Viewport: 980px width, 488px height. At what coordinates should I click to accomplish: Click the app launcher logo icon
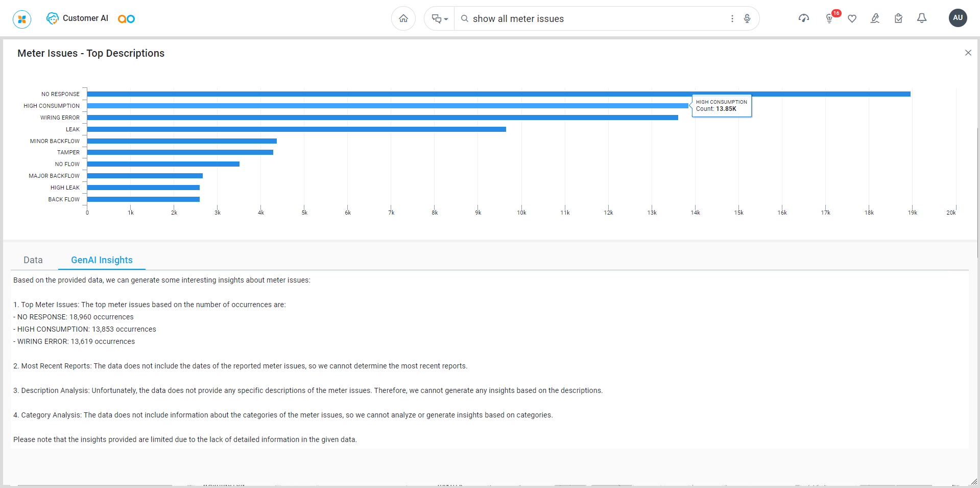[22, 19]
